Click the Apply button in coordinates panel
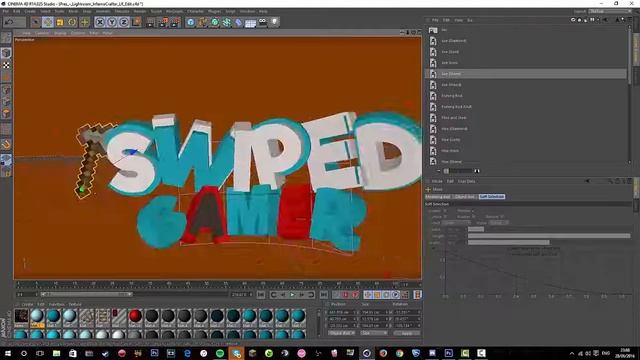This screenshot has width=640, height=360. pyautogui.click(x=407, y=333)
